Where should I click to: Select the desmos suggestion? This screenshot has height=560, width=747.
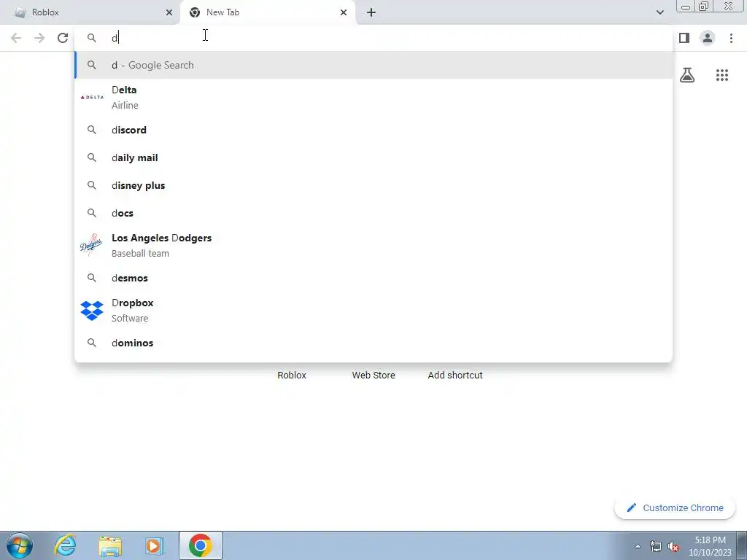tap(373, 278)
